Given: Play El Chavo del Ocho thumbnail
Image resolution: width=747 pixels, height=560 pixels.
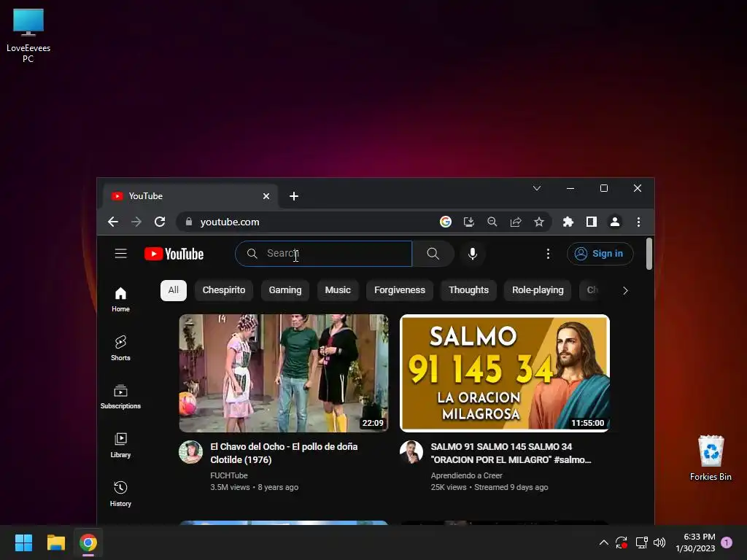Looking at the screenshot, I should 284,373.
